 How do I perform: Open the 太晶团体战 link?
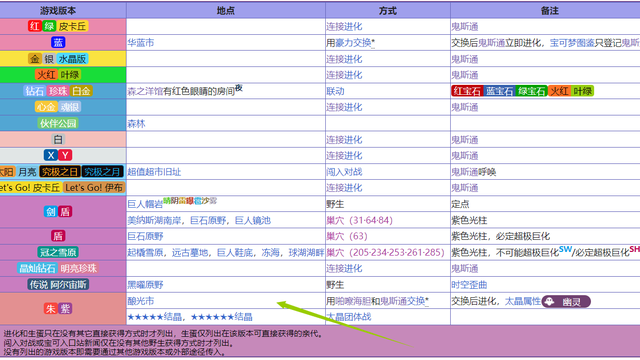click(x=349, y=317)
